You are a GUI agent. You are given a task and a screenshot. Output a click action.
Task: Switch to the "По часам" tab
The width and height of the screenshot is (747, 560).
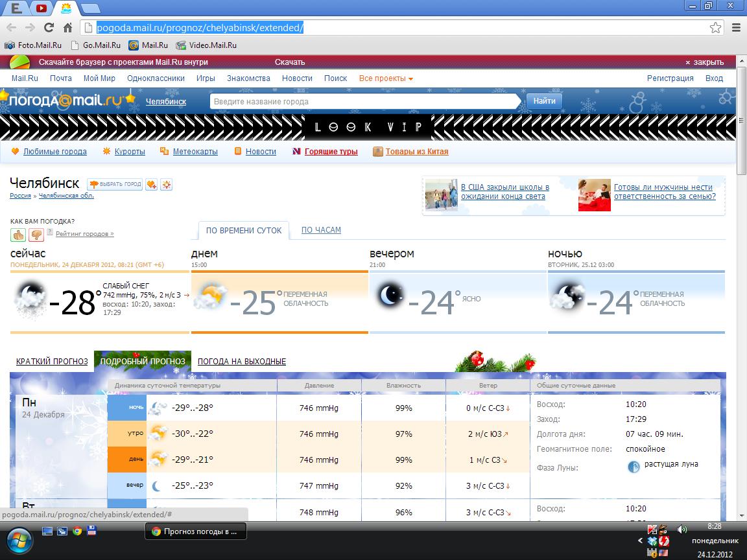point(321,230)
